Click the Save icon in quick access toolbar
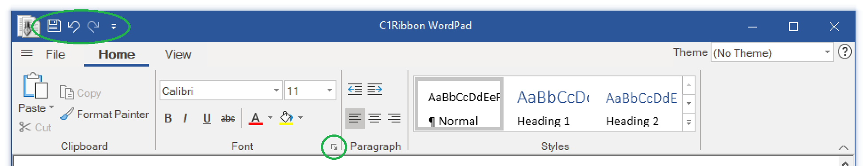The width and height of the screenshot is (868, 166). (54, 26)
